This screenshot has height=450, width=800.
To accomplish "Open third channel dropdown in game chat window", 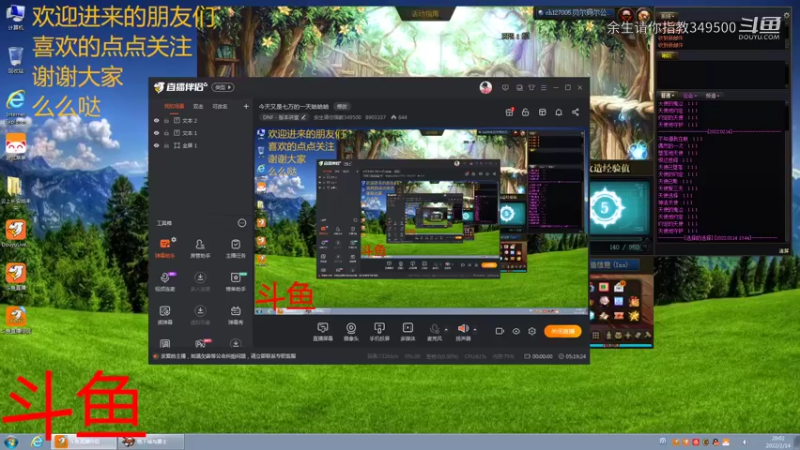I will click(x=712, y=95).
